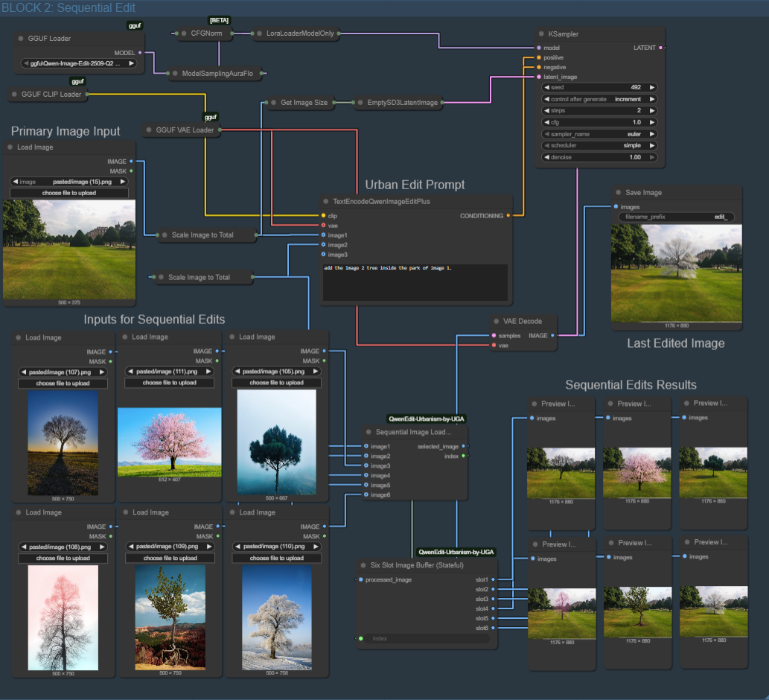Viewport: 769px width, 700px height.
Task: Open the scheduler dropdown set to simple
Action: 600,146
